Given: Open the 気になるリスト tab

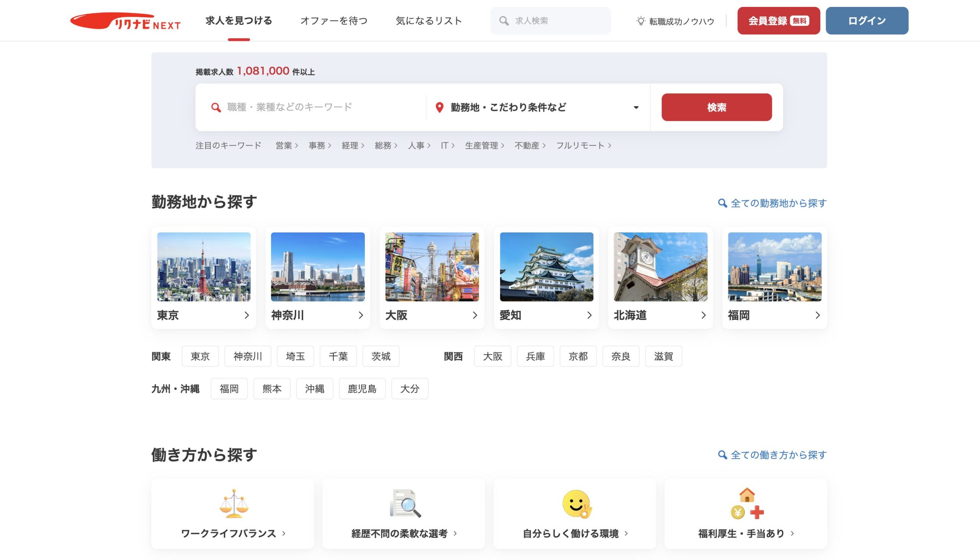Looking at the screenshot, I should point(428,21).
